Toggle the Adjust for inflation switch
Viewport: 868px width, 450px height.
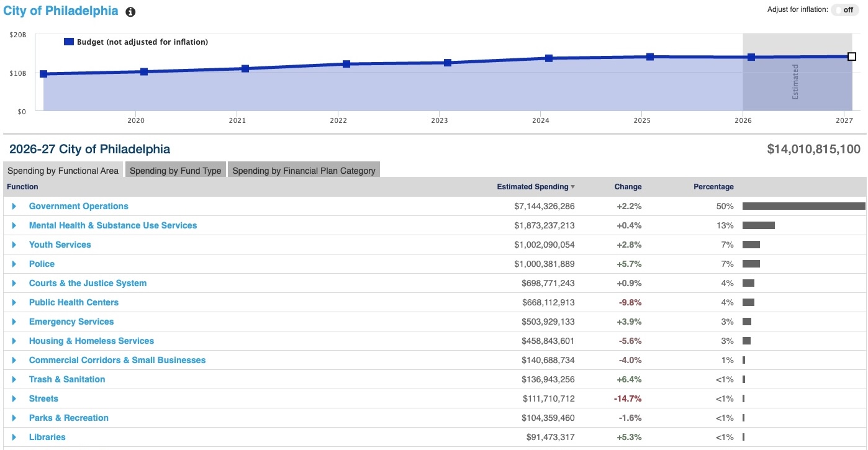coord(845,10)
